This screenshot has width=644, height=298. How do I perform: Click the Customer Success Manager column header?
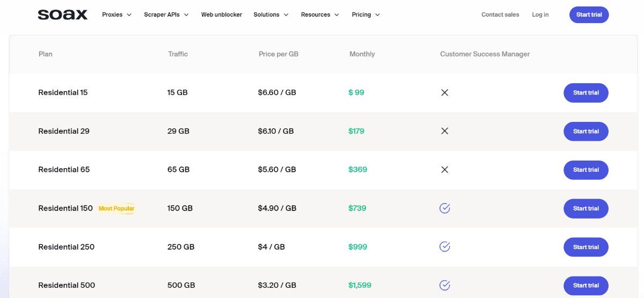point(485,54)
